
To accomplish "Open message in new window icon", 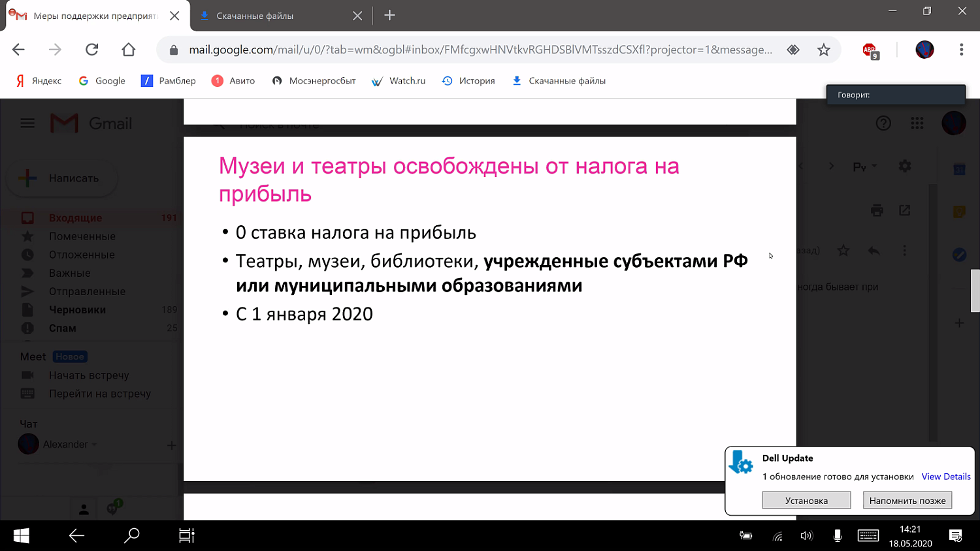I will tap(904, 210).
